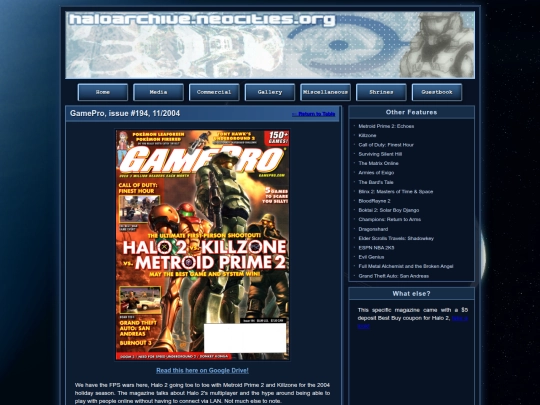Select Full Metal Alchemist and the Broken Angel
This screenshot has width=540, height=405.
pos(406,266)
